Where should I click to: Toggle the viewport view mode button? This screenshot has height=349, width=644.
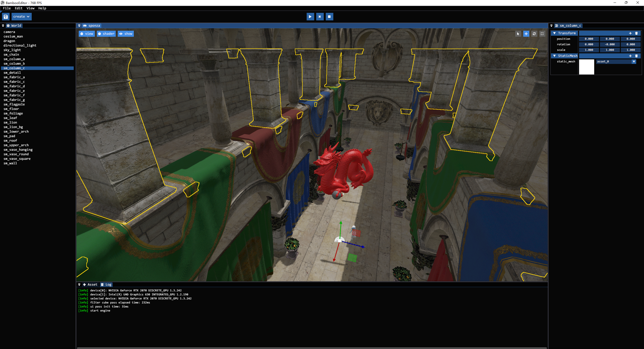[87, 34]
